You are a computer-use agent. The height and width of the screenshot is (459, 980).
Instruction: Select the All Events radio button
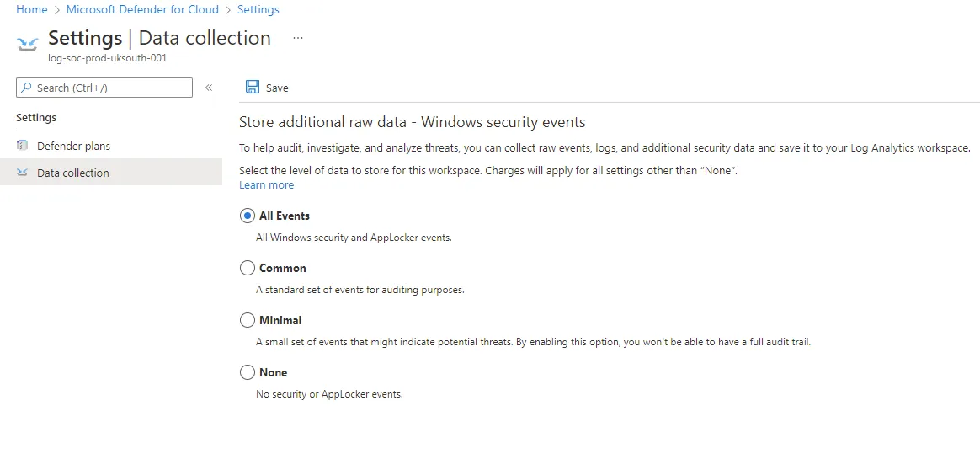tap(248, 216)
